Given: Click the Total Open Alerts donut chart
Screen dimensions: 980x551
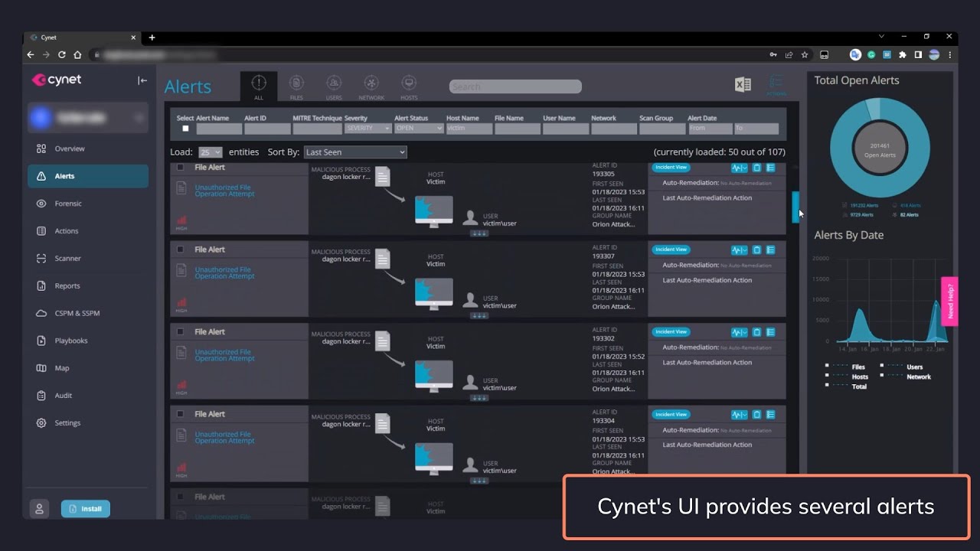Looking at the screenshot, I should 880,148.
